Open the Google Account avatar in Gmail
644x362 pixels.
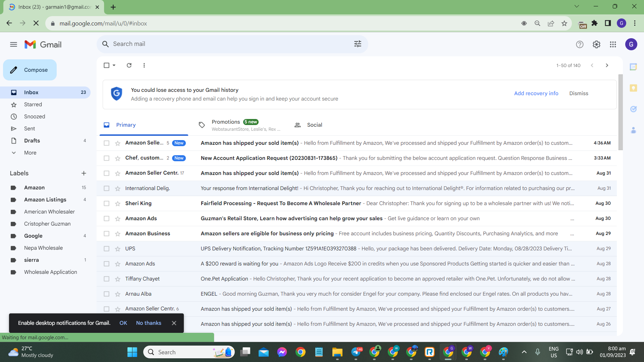pos(631,44)
